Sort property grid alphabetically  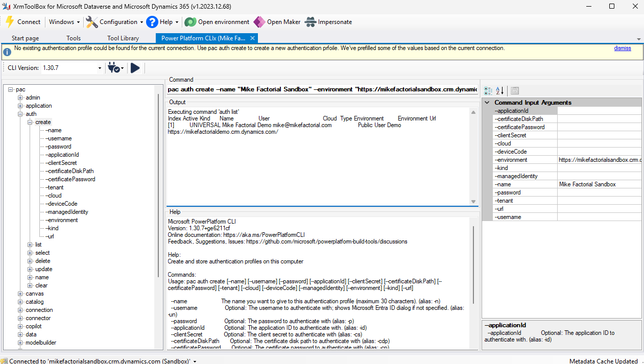point(499,90)
